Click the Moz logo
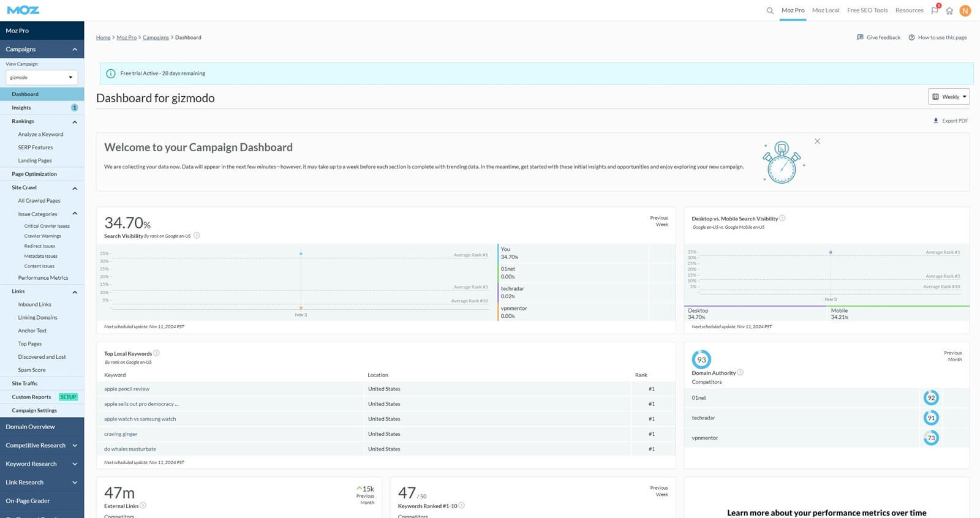Viewport: 980px width, 518px height. click(23, 10)
